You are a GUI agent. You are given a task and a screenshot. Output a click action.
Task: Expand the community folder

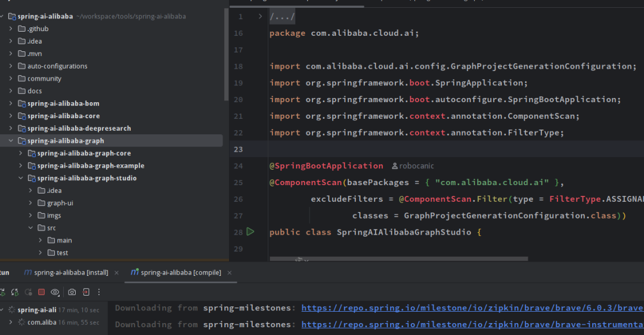(x=11, y=79)
